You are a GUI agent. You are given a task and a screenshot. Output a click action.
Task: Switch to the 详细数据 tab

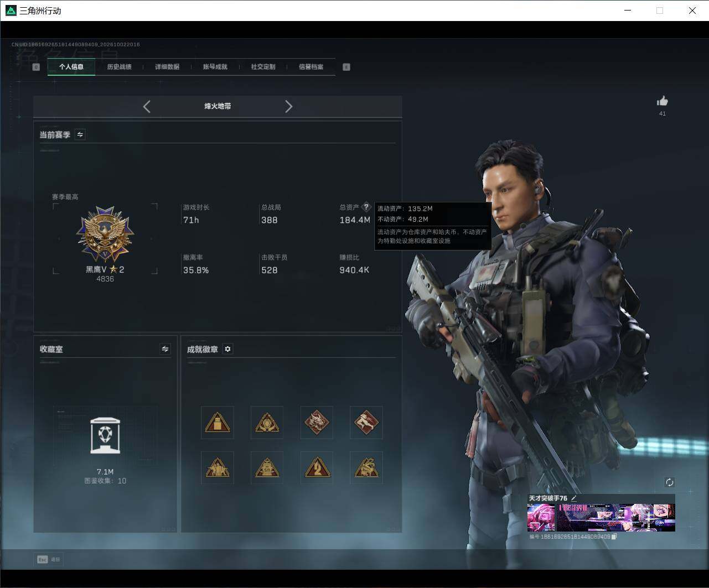(167, 67)
